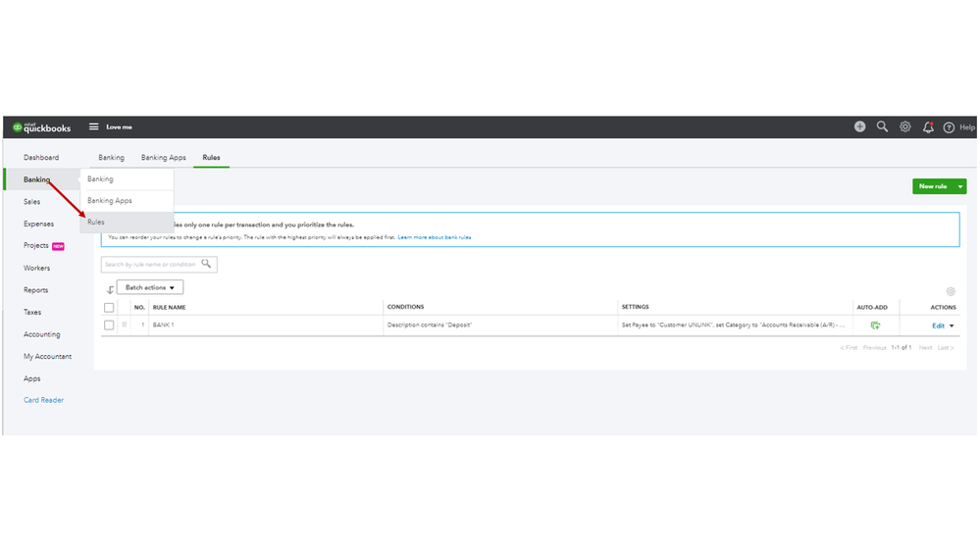Image resolution: width=980 pixels, height=551 pixels.
Task: Open the Create plus icon
Action: point(860,126)
